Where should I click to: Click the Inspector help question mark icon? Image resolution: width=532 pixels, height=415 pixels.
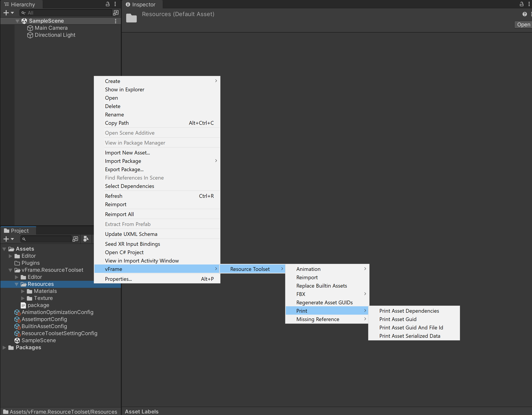click(525, 14)
